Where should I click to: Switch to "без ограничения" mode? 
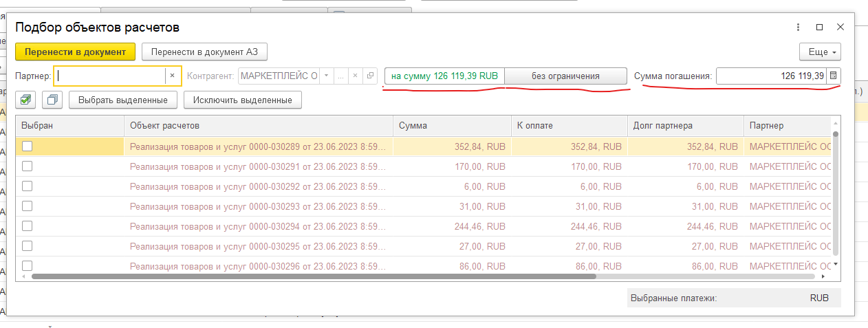click(565, 76)
